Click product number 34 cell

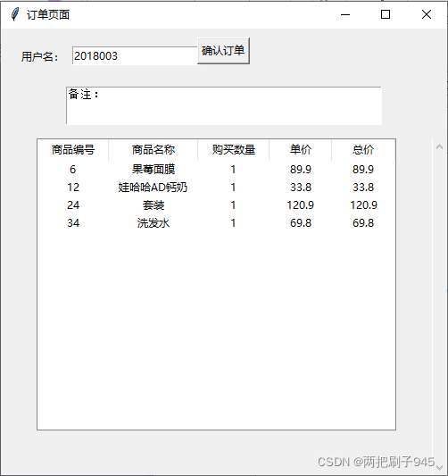tap(73, 223)
